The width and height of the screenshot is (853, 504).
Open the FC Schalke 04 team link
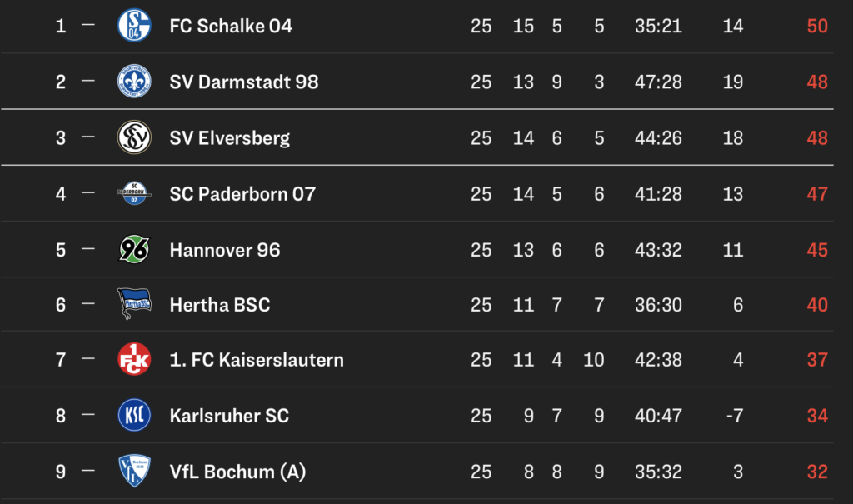(231, 26)
